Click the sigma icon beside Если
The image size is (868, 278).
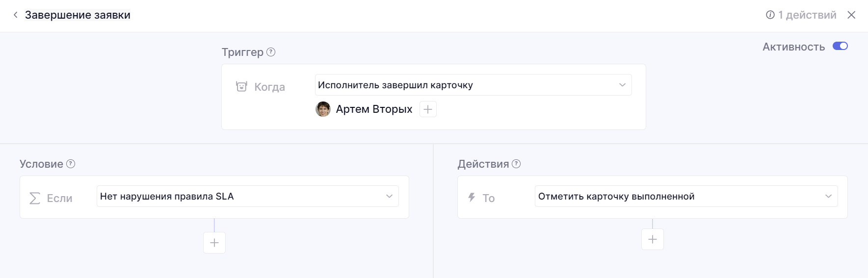35,198
